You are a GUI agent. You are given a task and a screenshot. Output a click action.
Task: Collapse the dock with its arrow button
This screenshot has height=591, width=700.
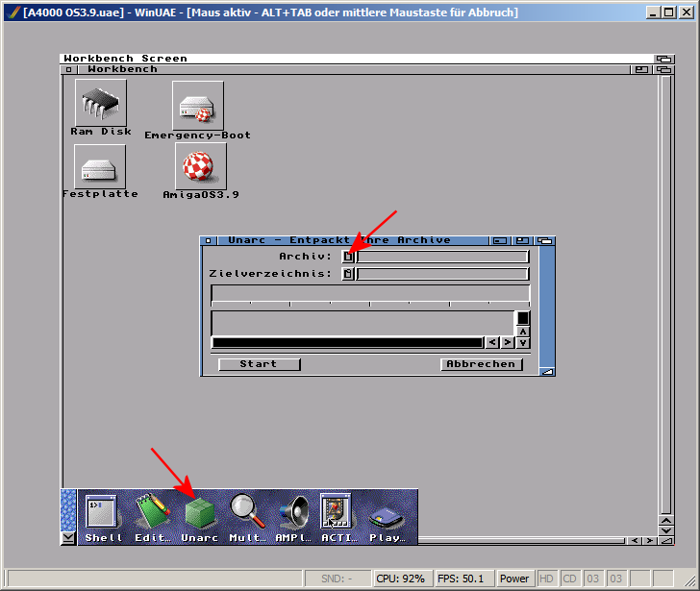pyautogui.click(x=68, y=538)
